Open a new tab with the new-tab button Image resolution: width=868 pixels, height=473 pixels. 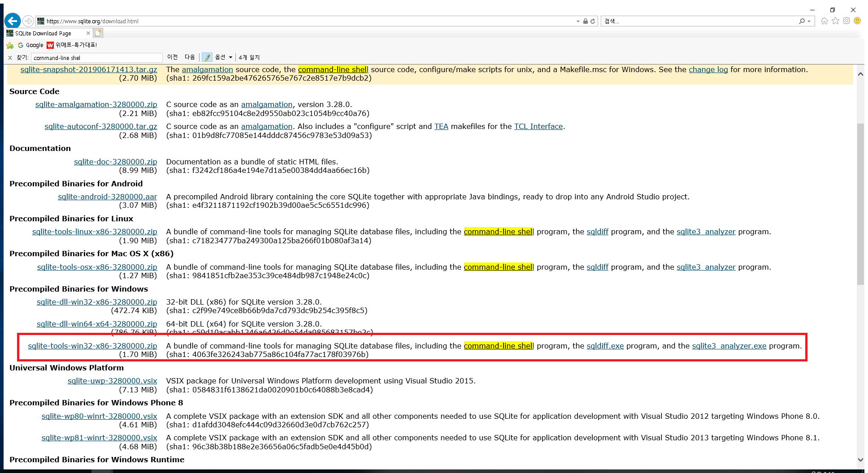point(98,33)
